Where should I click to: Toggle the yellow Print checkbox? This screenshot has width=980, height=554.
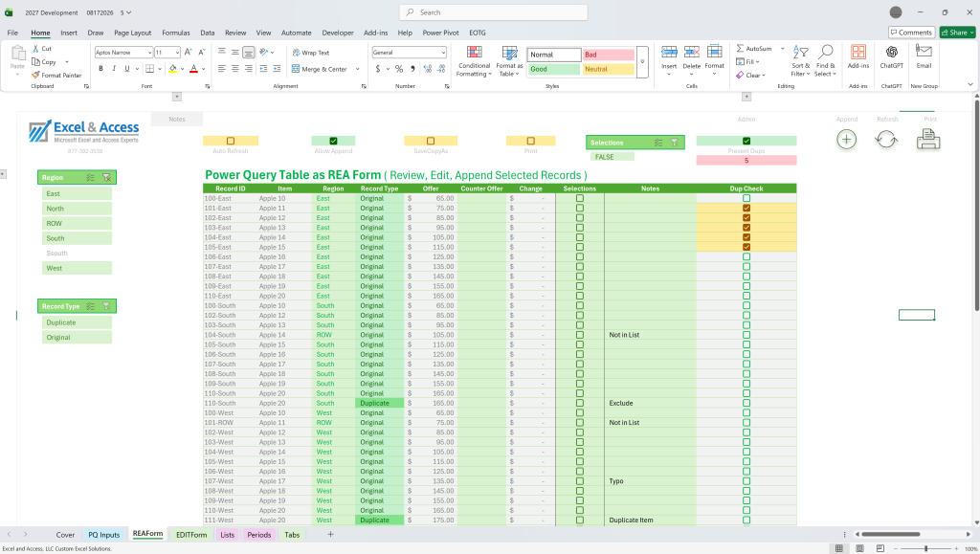click(530, 142)
